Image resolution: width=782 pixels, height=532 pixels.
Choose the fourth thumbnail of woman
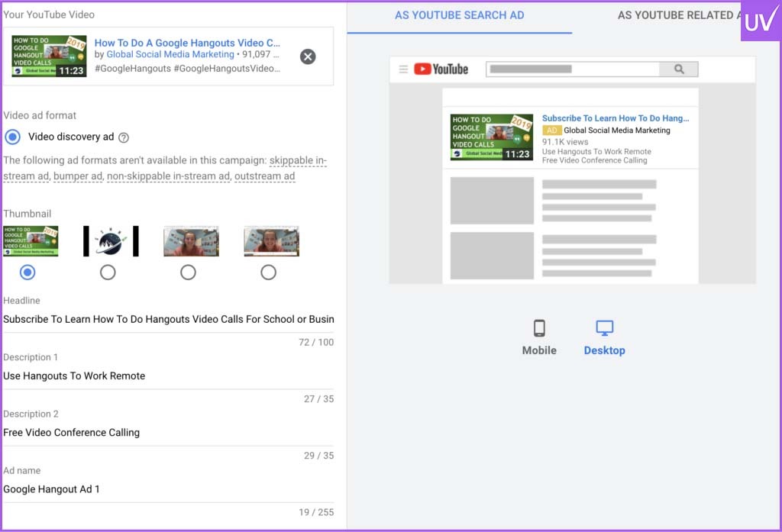click(x=271, y=241)
